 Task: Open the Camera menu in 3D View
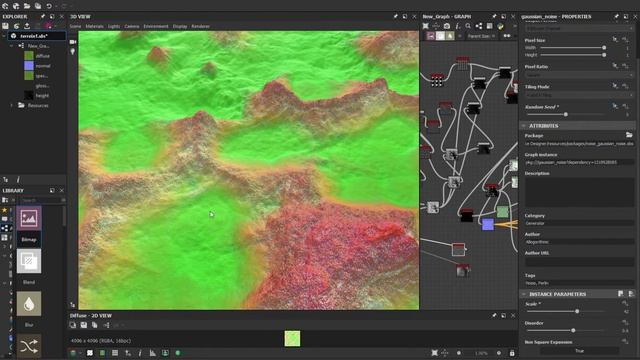tap(132, 26)
